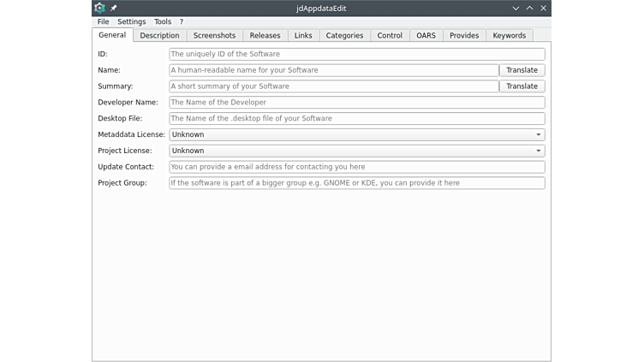The image size is (644, 362).
Task: Go to the Releases tab
Action: click(x=265, y=35)
